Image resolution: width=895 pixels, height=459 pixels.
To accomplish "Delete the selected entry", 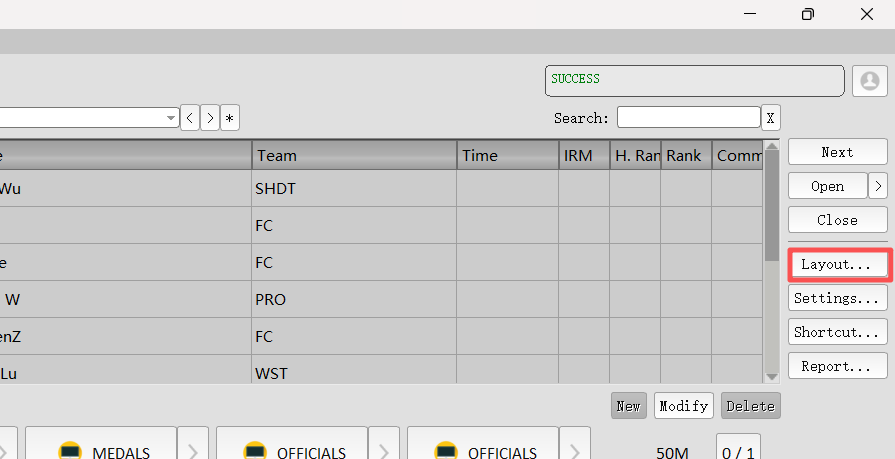I will pyautogui.click(x=750, y=406).
